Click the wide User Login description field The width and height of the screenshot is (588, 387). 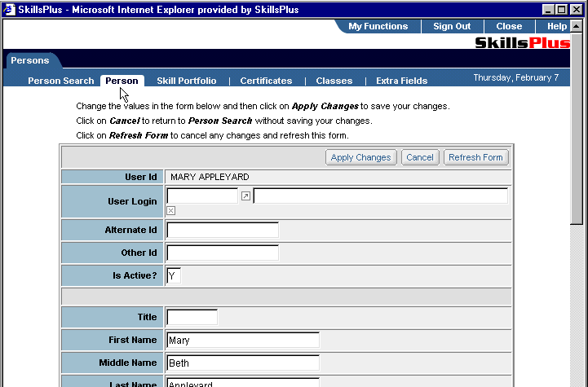point(381,196)
